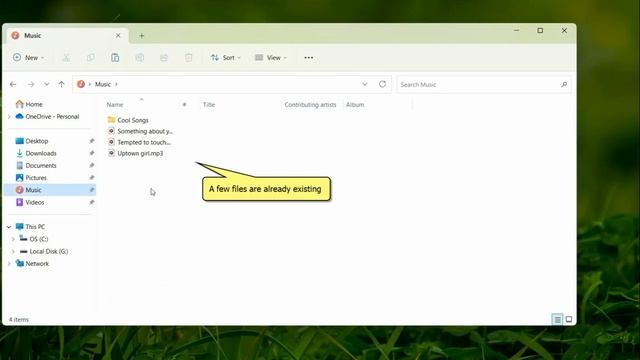
Task: Select the Something about y... file
Action: (x=145, y=131)
